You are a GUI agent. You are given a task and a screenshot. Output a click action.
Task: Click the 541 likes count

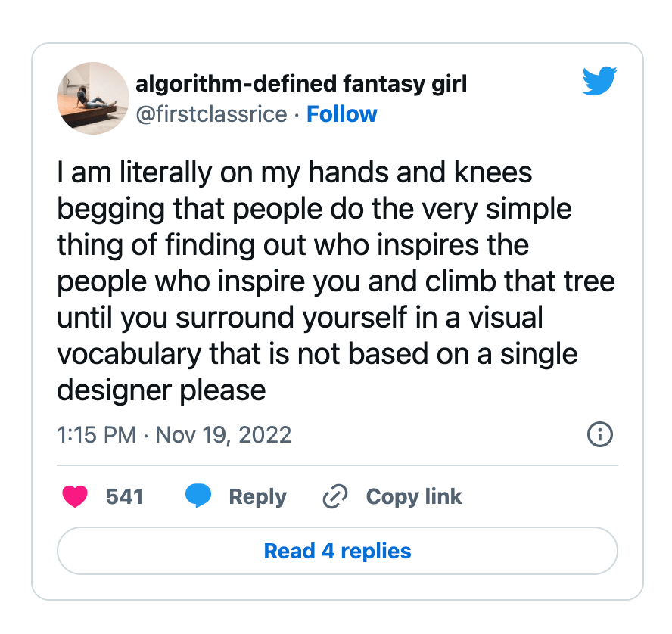(x=124, y=496)
